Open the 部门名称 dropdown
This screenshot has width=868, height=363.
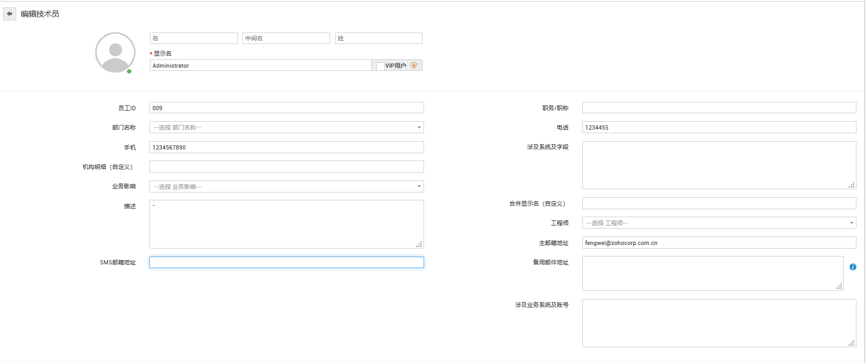(286, 127)
